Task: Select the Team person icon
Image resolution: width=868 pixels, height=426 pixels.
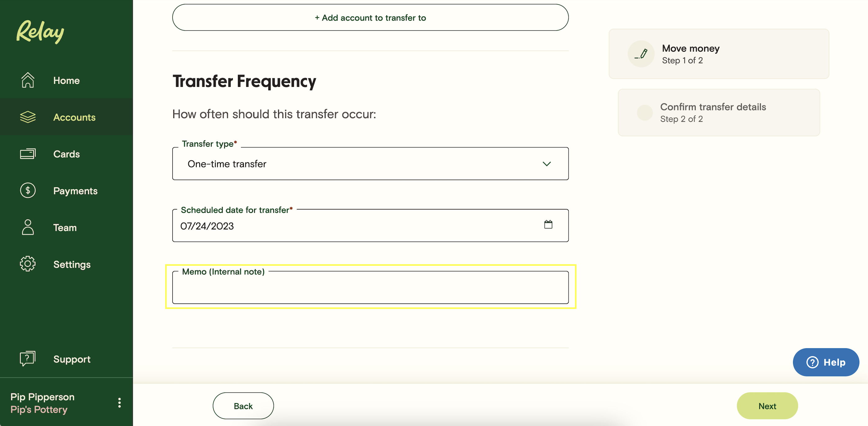Action: [x=28, y=227]
